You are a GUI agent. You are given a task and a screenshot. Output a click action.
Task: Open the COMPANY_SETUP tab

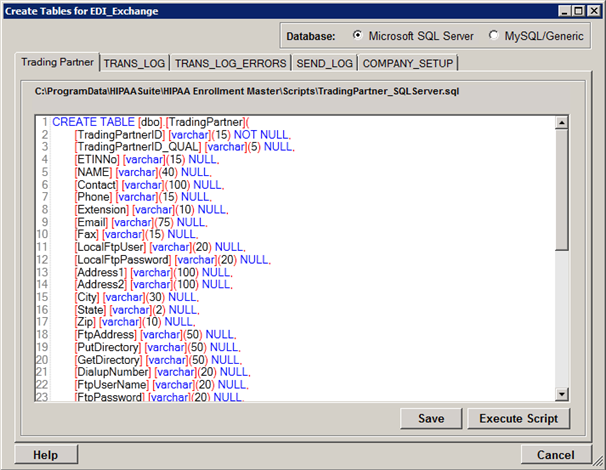[407, 63]
